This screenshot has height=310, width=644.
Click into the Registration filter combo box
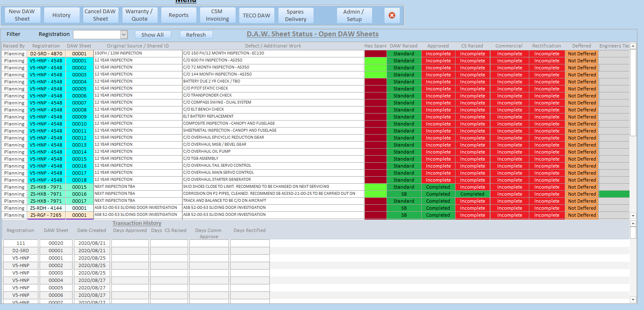point(97,35)
